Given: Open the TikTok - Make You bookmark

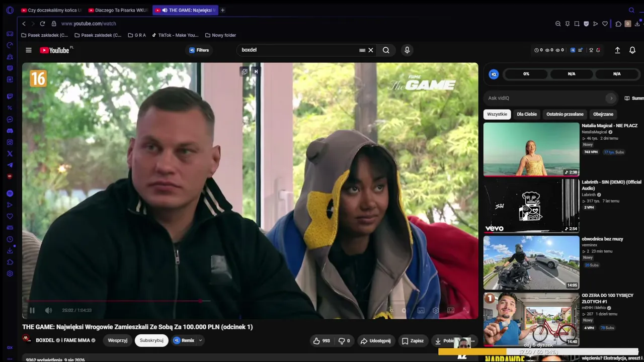Looking at the screenshot, I should [176, 35].
